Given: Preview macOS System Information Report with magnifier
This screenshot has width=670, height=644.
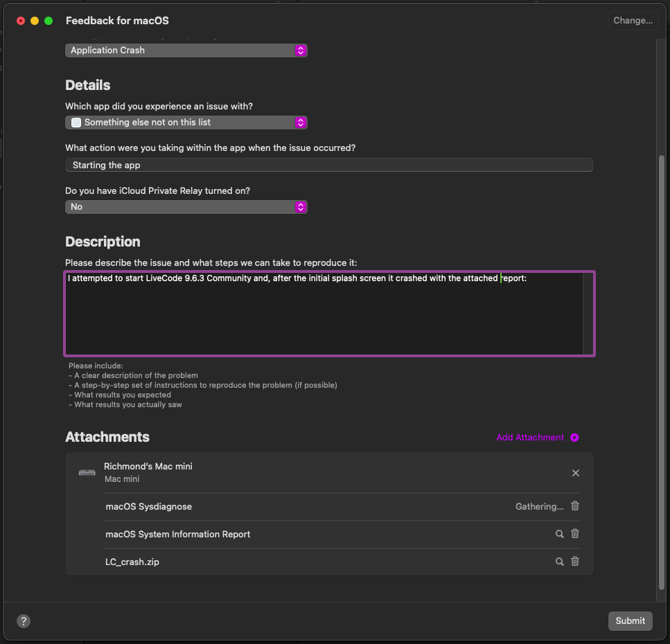Looking at the screenshot, I should (559, 534).
